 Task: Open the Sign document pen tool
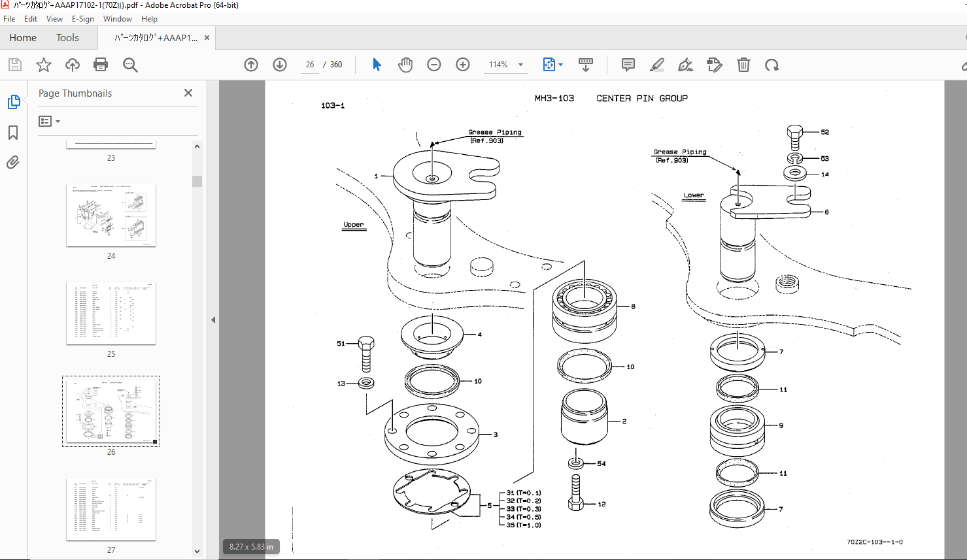tap(685, 65)
